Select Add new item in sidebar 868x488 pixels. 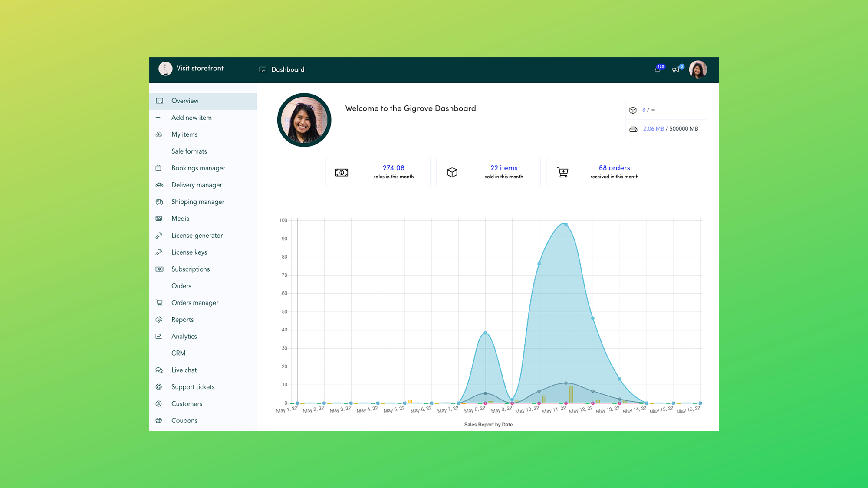pos(191,118)
